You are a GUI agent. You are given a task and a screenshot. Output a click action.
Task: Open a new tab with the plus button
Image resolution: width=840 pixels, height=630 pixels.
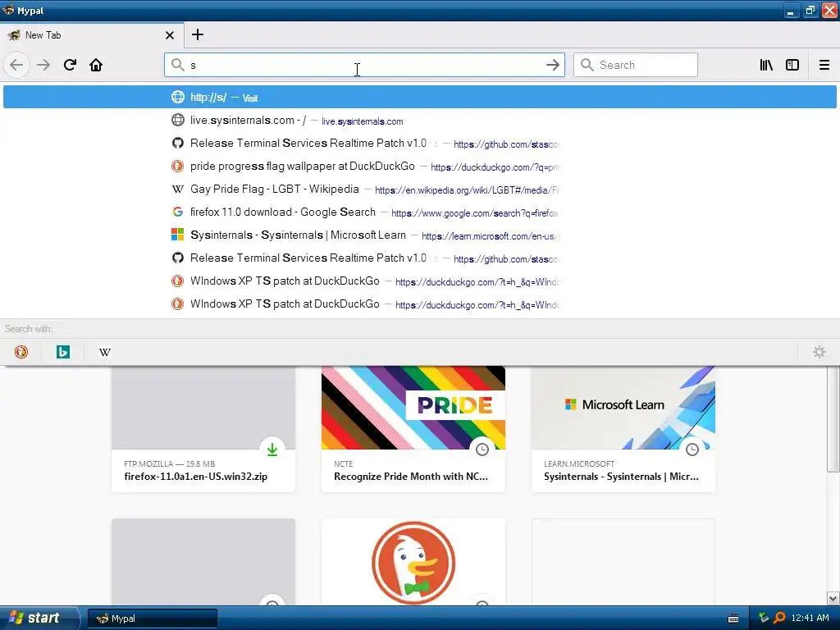198,34
